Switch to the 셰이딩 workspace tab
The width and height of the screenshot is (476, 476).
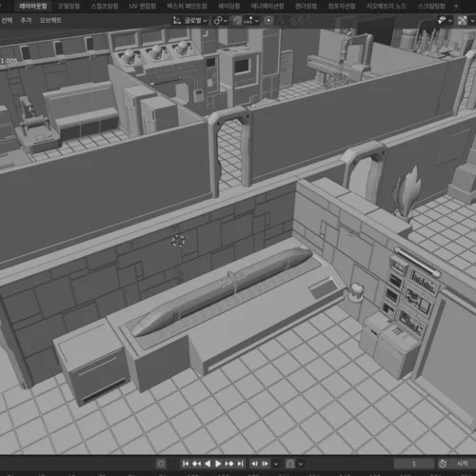(228, 6)
